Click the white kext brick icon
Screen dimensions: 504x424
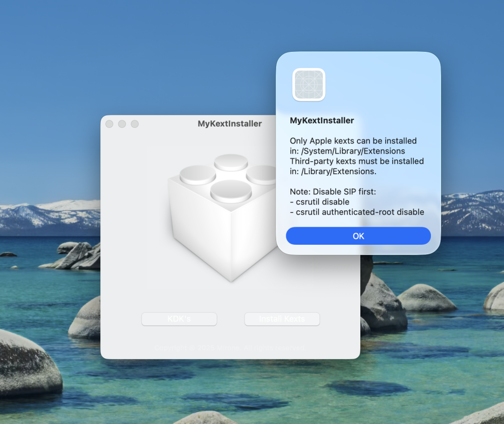[222, 218]
